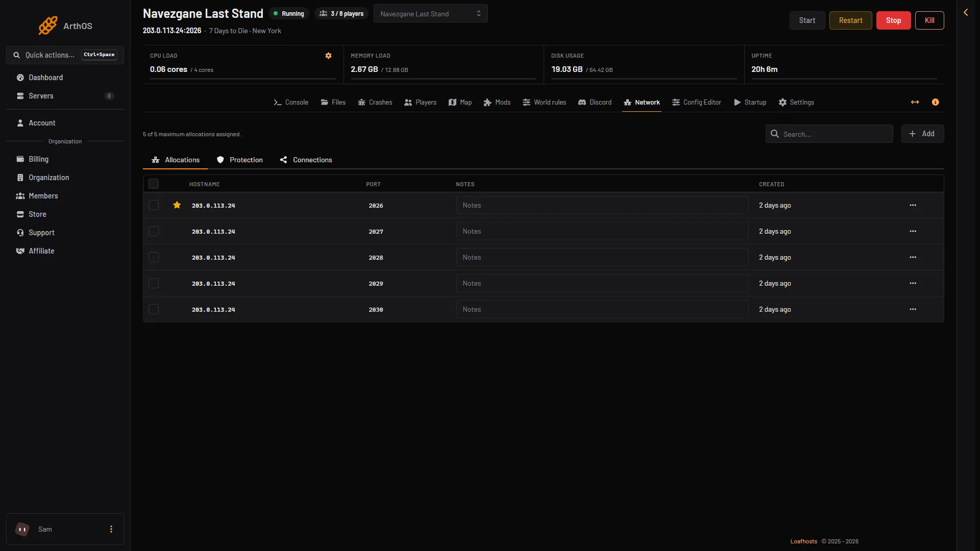Open the Affiliate sidebar item

(65, 251)
